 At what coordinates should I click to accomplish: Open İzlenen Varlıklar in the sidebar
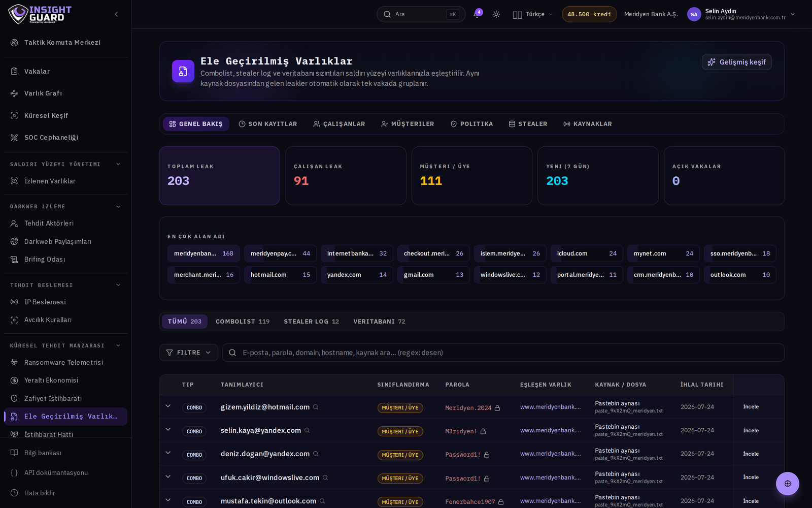pyautogui.click(x=65, y=181)
